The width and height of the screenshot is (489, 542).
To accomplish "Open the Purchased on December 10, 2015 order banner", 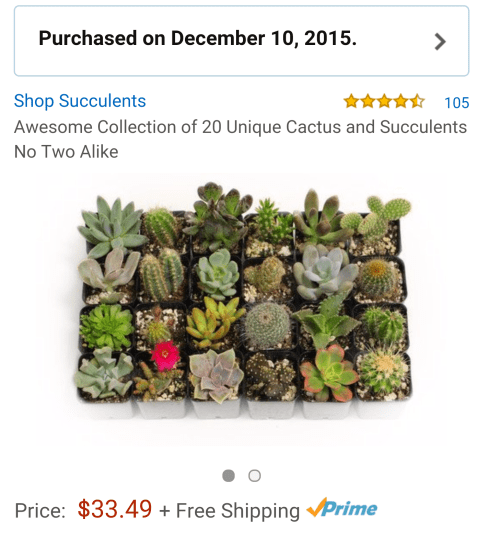I will 241,41.
